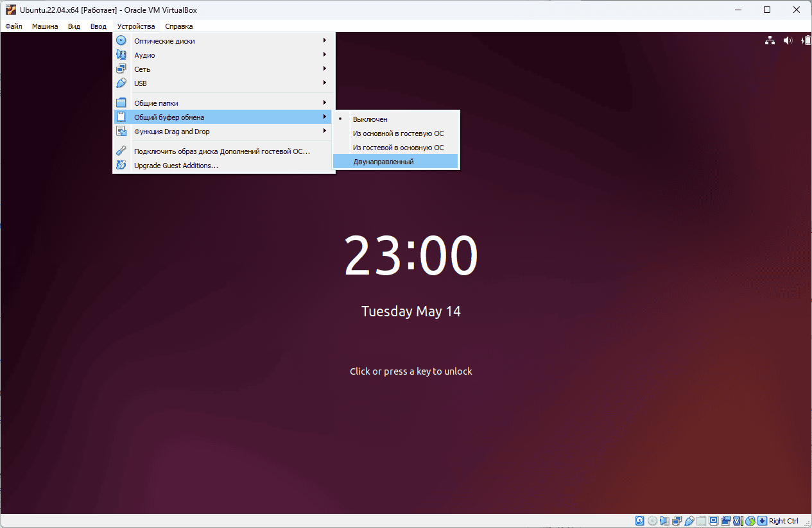Click the Ubuntu network indicator icon

click(770, 40)
